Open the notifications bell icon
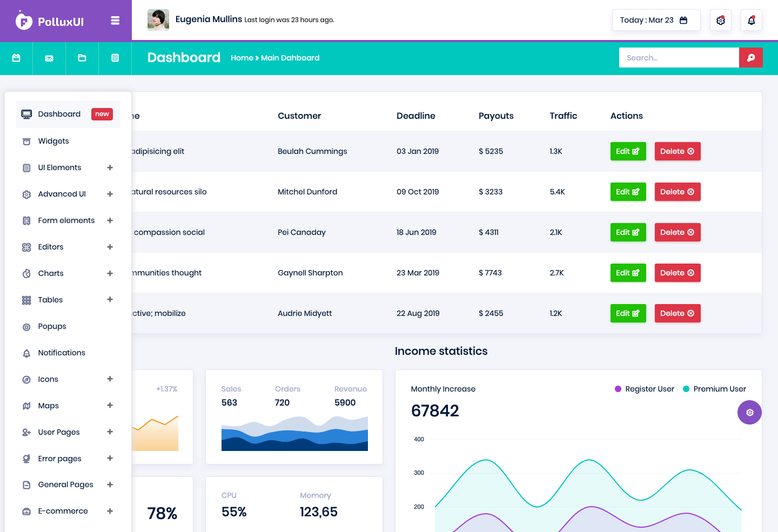 click(x=751, y=20)
